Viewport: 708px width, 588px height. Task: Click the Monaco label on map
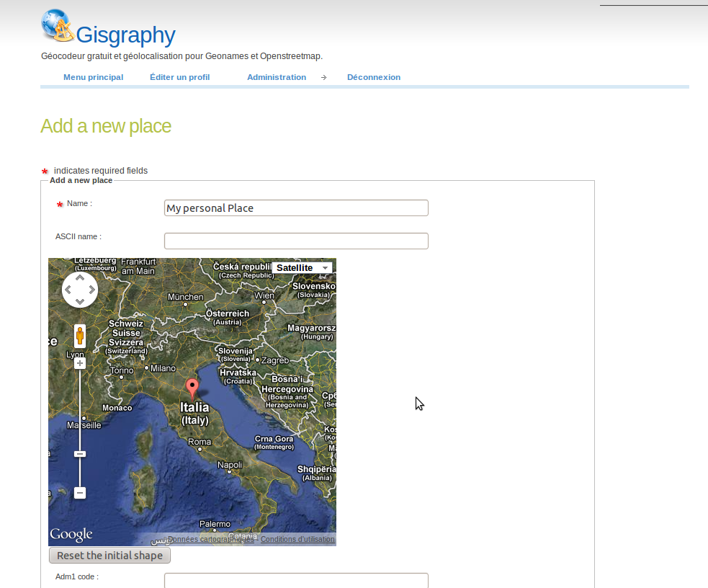117,408
